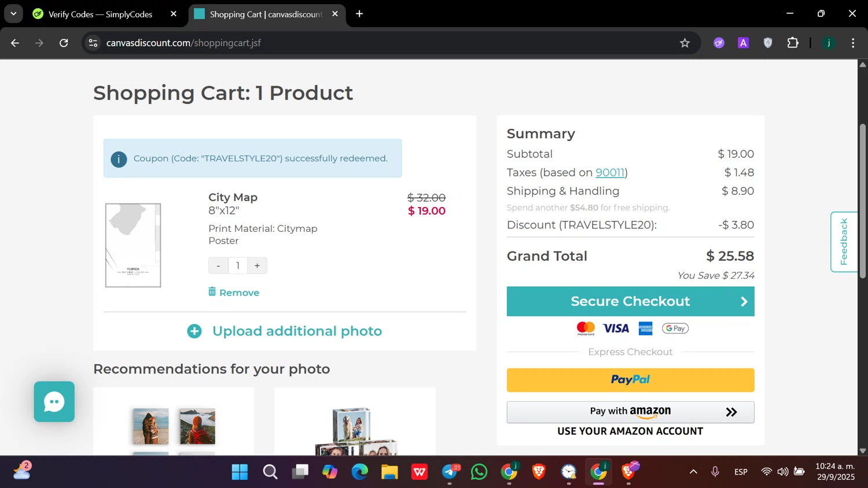Increase City Map quantity with plus
868x488 pixels.
point(257,265)
